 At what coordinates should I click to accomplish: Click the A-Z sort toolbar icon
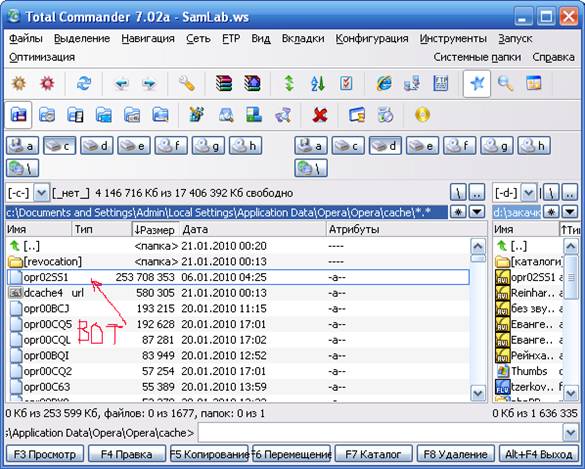[317, 83]
